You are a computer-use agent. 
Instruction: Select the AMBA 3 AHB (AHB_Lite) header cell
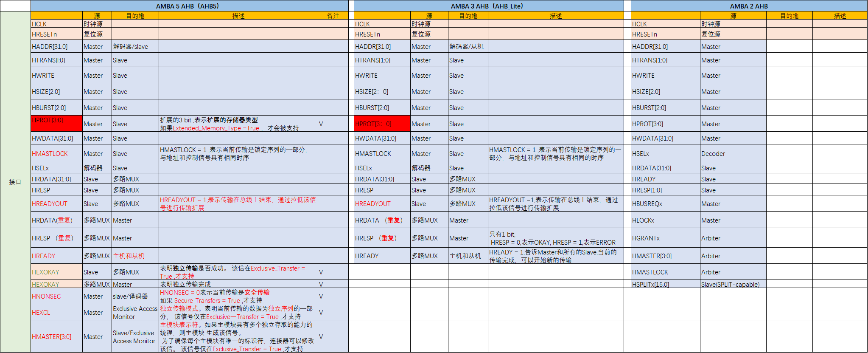(x=489, y=6)
